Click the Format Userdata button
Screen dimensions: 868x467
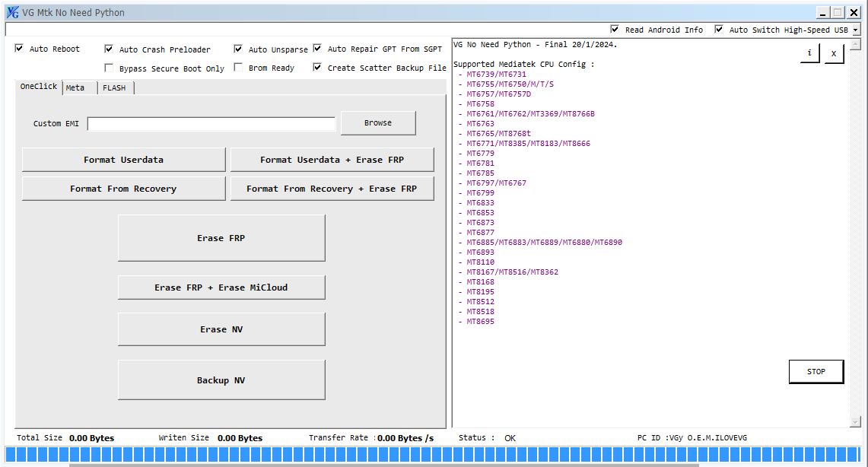(123, 160)
